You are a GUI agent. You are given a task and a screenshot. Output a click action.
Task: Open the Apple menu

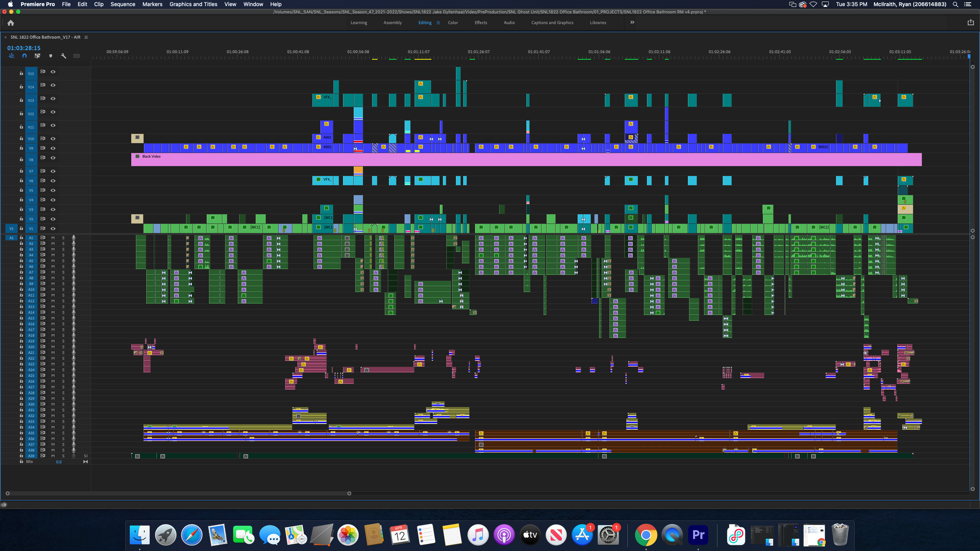pyautogui.click(x=10, y=4)
